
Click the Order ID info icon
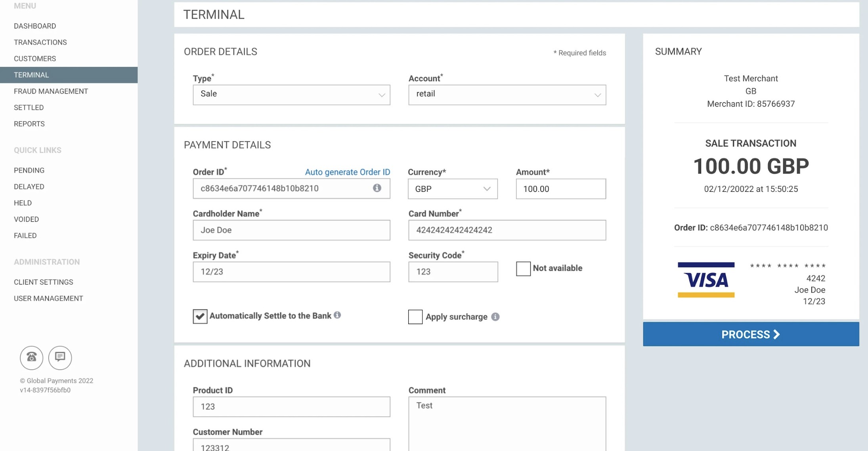point(377,188)
